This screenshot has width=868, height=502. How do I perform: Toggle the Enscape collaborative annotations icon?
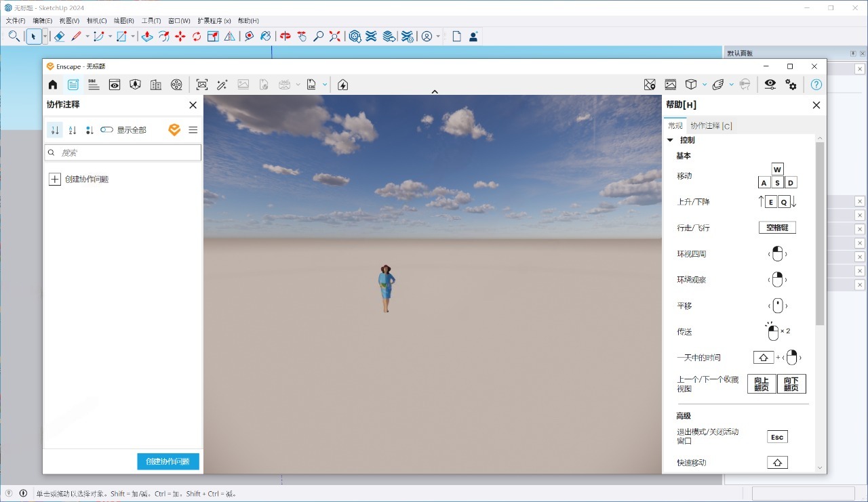tap(73, 85)
